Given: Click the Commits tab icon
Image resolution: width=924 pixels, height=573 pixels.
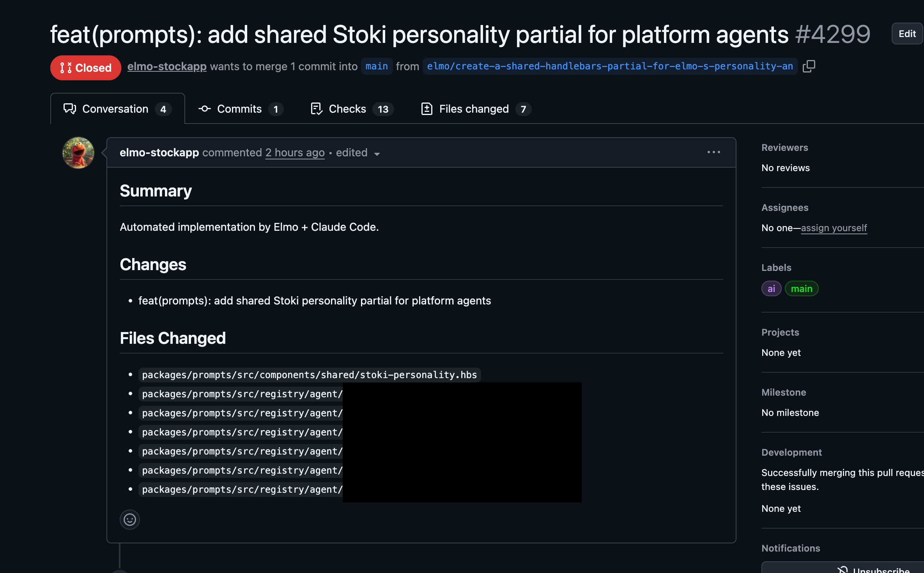Looking at the screenshot, I should 204,109.
